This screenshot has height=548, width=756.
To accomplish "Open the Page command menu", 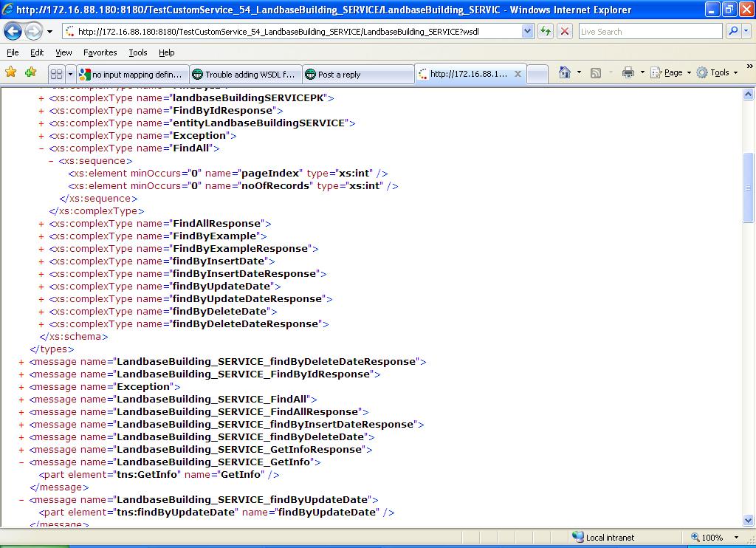I will point(670,73).
